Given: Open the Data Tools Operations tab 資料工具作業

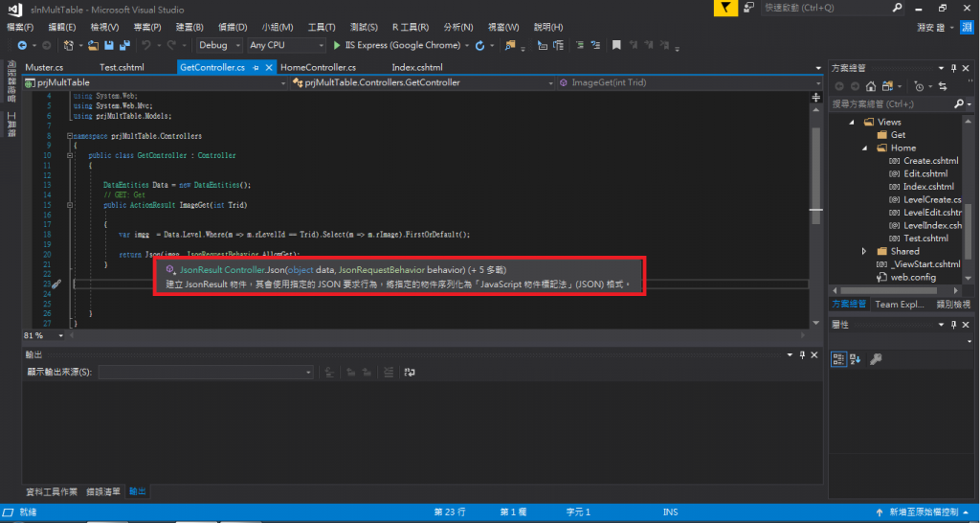Looking at the screenshot, I should coord(52,491).
